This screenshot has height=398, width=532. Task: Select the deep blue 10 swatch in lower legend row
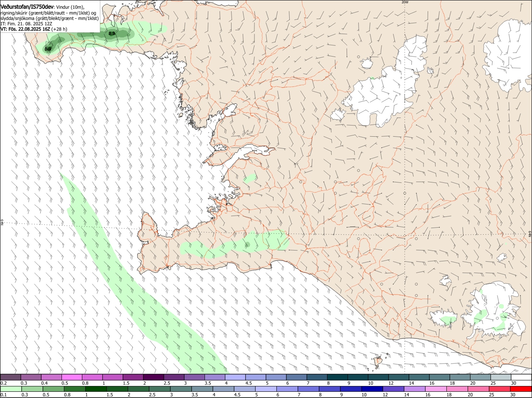tap(372, 389)
